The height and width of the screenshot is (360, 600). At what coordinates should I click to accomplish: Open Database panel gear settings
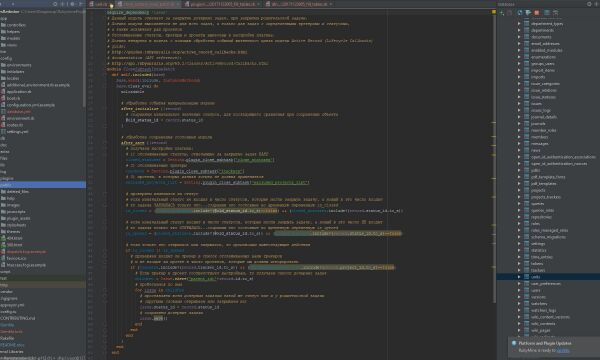589,4
